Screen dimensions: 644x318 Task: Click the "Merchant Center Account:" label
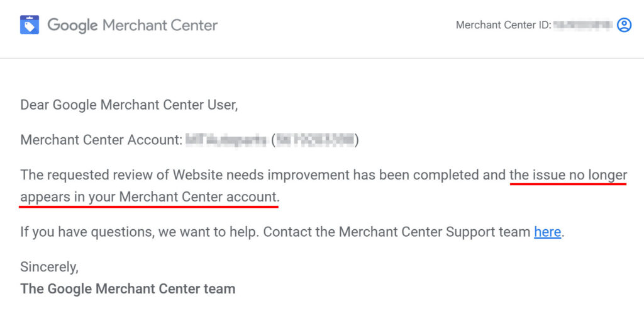(x=101, y=140)
